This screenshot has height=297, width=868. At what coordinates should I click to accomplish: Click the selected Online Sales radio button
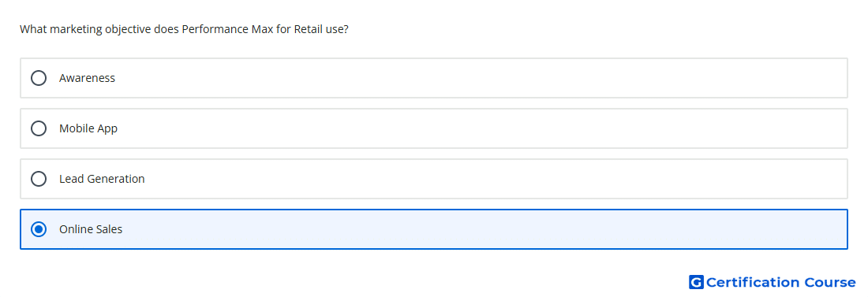pyautogui.click(x=39, y=229)
